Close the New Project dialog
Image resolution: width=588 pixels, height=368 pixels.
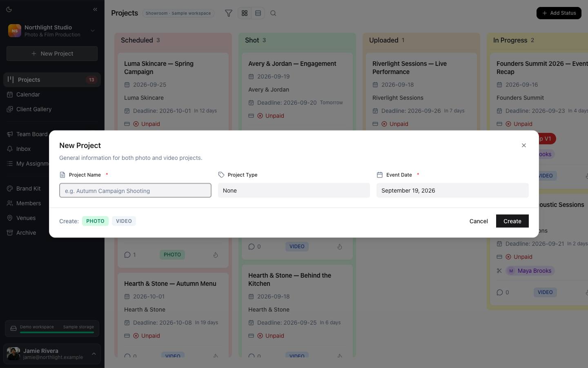pyautogui.click(x=524, y=146)
